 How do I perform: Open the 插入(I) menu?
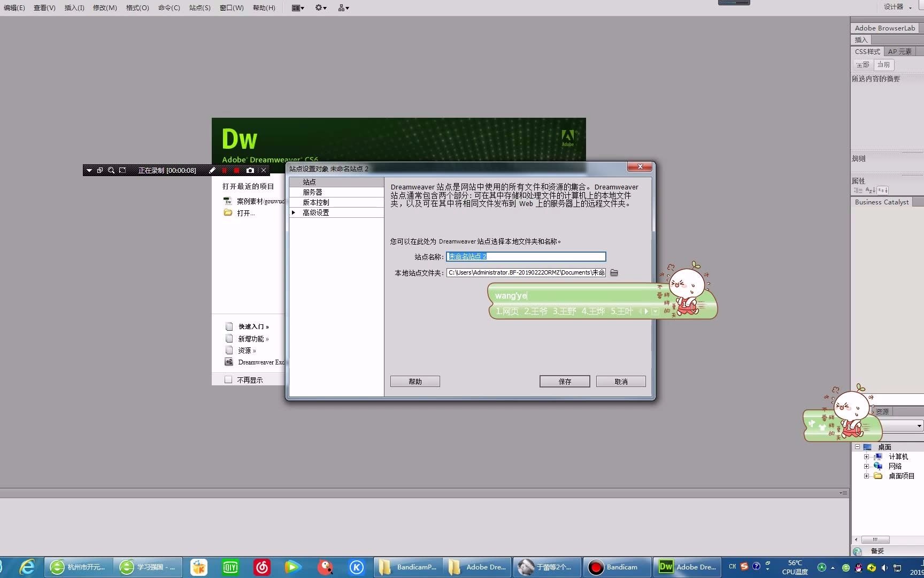click(74, 7)
